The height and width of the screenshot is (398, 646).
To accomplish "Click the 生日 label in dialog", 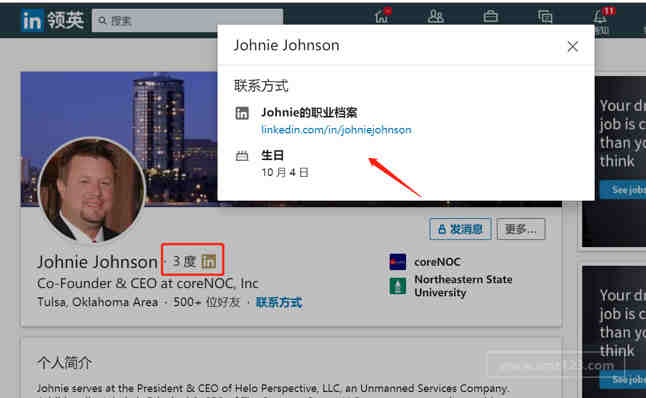I will [272, 155].
